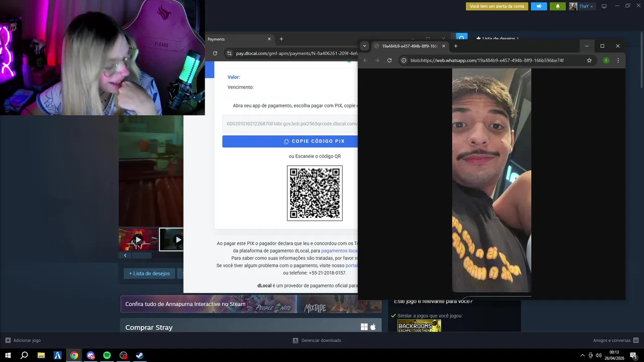
Task: Open Windows notification center
Action: point(633,355)
